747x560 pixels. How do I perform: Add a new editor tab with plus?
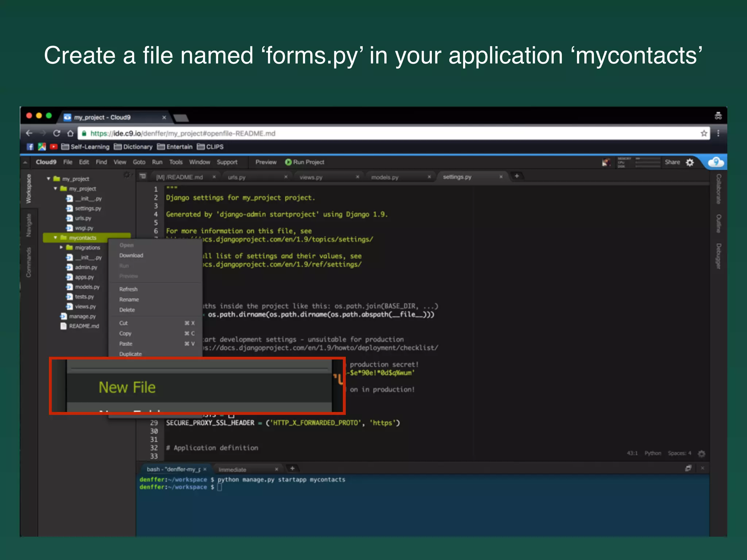coord(516,176)
